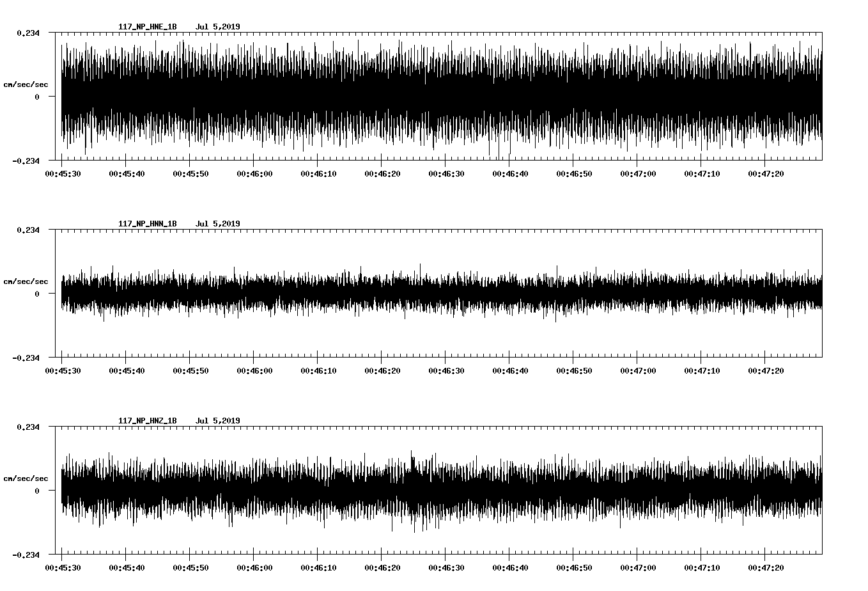Pick 00:46:00 tick label below HNN trace

[254, 370]
